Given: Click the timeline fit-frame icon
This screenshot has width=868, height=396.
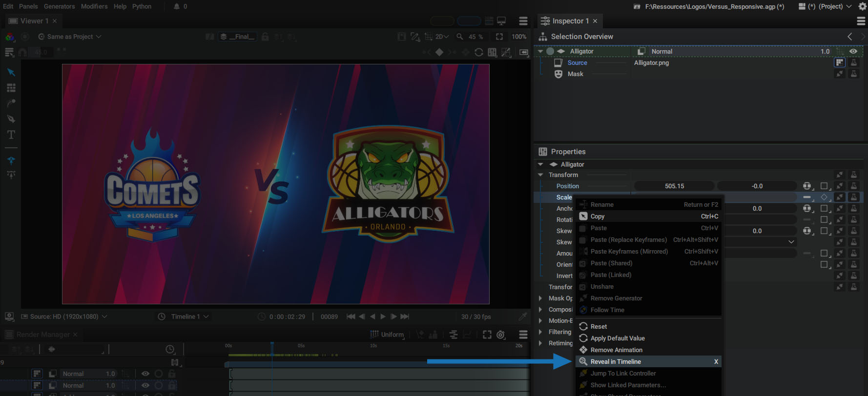Looking at the screenshot, I should tap(487, 335).
